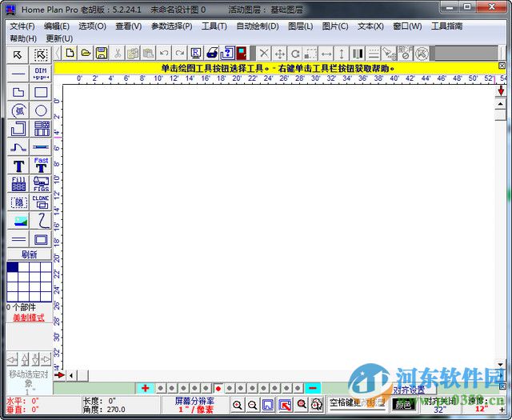Viewport: 512px width, 420px height.
Task: Click the redo arrow icon
Action: [180, 53]
